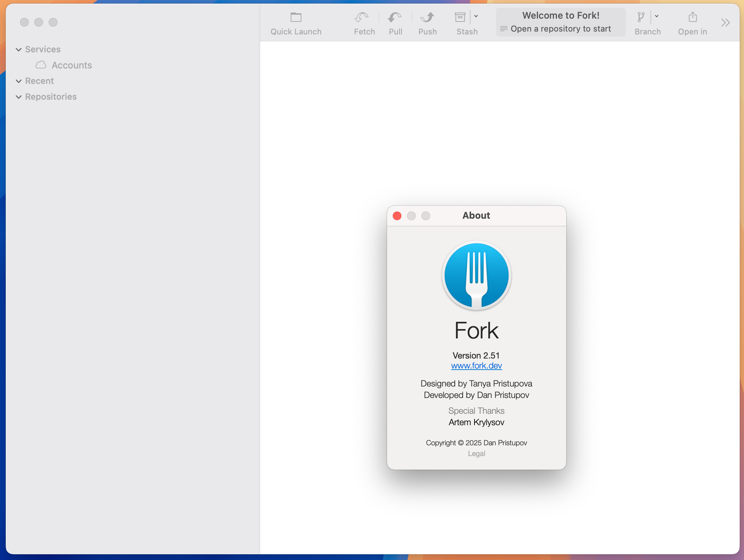Click the activity lines icon beside Open a repository
The width and height of the screenshot is (744, 560).
[x=504, y=29]
